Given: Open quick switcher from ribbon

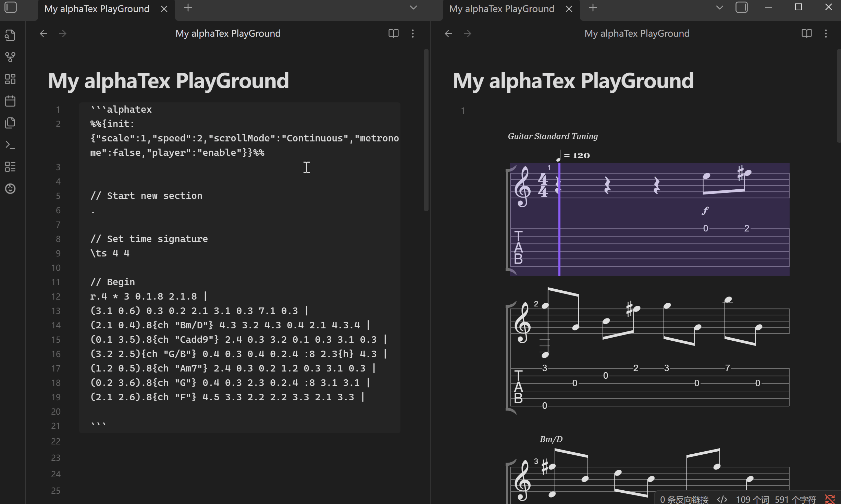Looking at the screenshot, I should [x=10, y=35].
